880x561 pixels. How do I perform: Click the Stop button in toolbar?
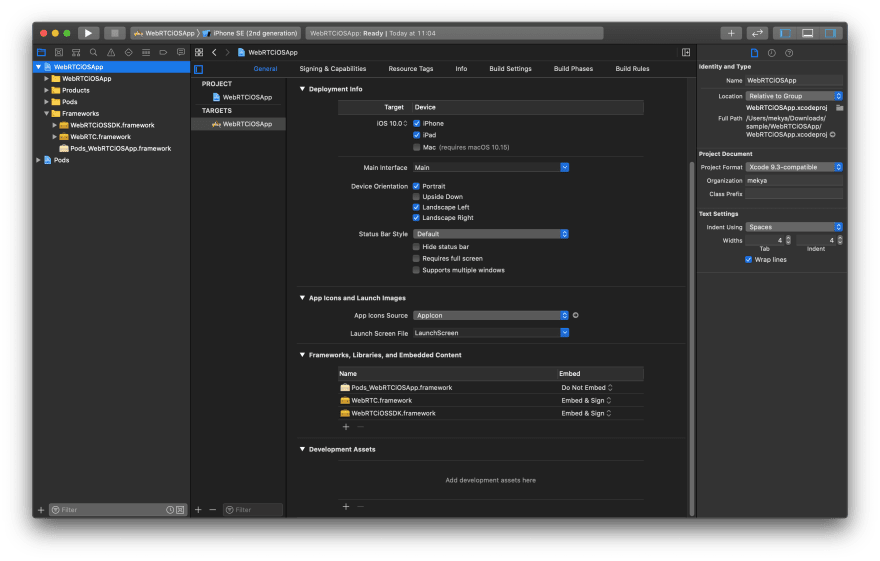114,33
